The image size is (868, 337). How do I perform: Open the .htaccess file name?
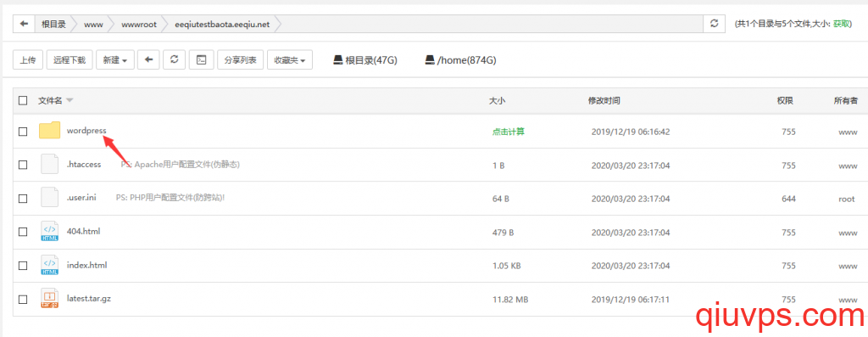84,164
